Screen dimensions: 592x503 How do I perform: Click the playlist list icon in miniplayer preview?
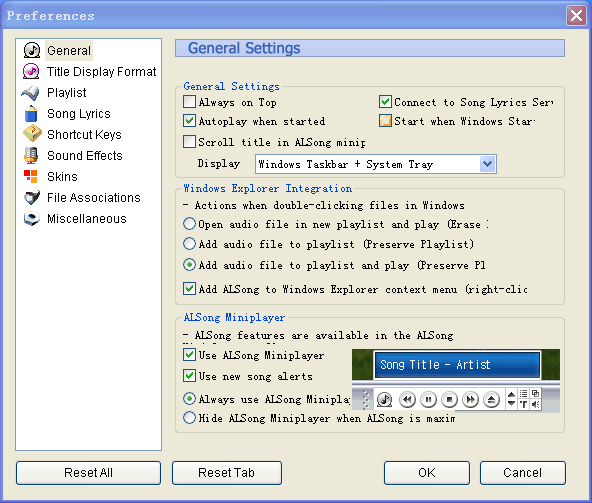(524, 393)
